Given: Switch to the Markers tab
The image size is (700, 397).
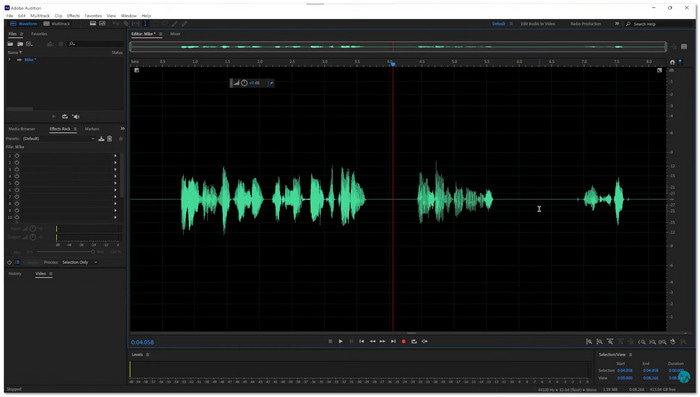Looking at the screenshot, I should (x=92, y=129).
